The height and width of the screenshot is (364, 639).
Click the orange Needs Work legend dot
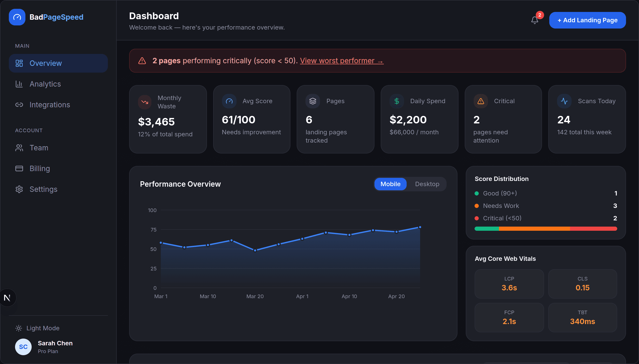pos(477,206)
